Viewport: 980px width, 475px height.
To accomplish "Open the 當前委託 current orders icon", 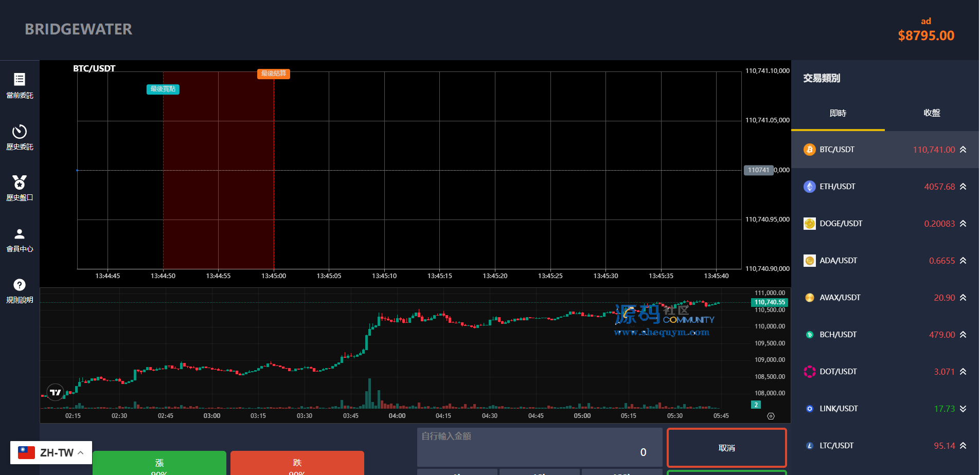I will tap(20, 80).
